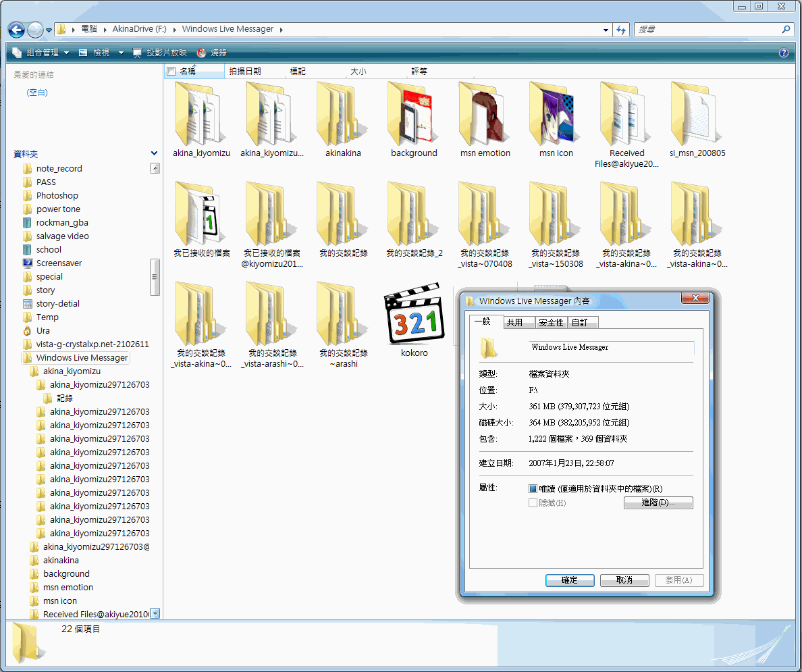This screenshot has width=802, height=672.
Task: Click the search magnifier icon
Action: pyautogui.click(x=786, y=30)
